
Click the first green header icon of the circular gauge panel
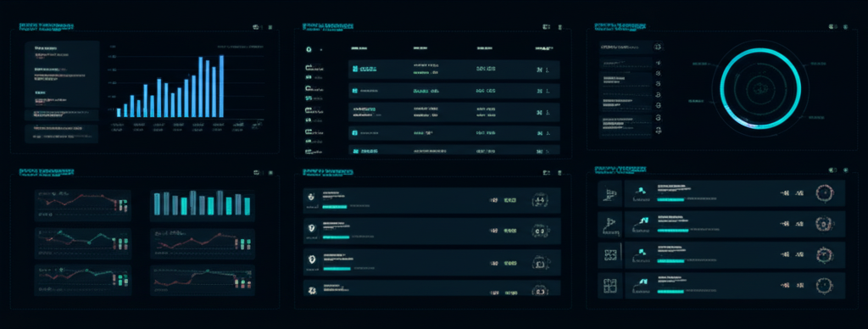click(832, 26)
